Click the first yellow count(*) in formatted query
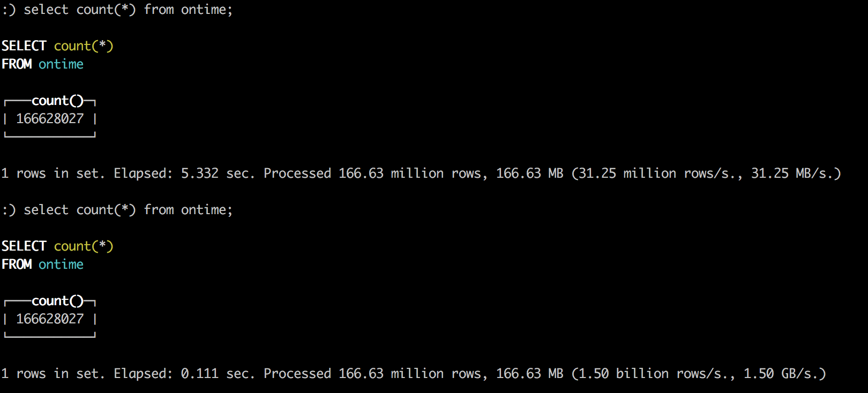This screenshot has width=868, height=393. tap(84, 46)
